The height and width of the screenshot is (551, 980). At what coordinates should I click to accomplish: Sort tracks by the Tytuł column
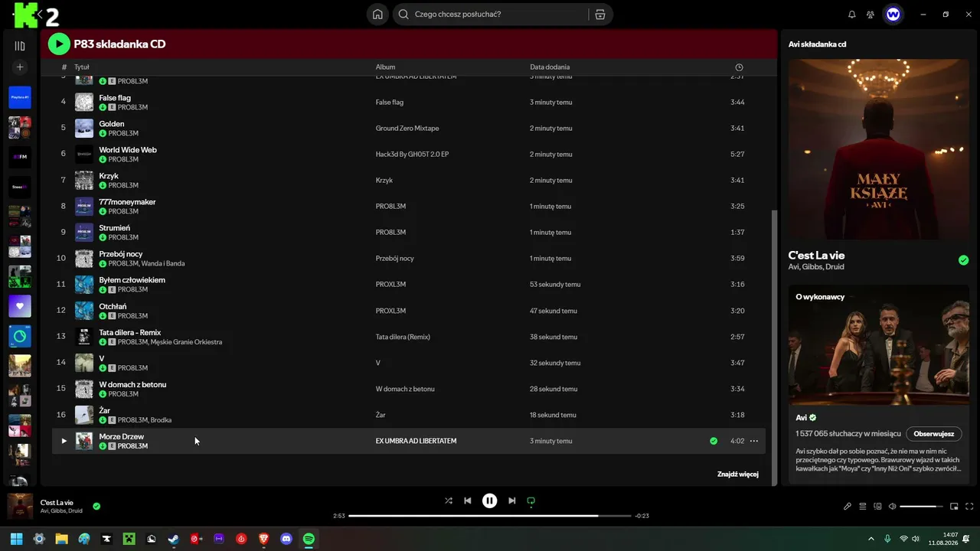click(82, 67)
